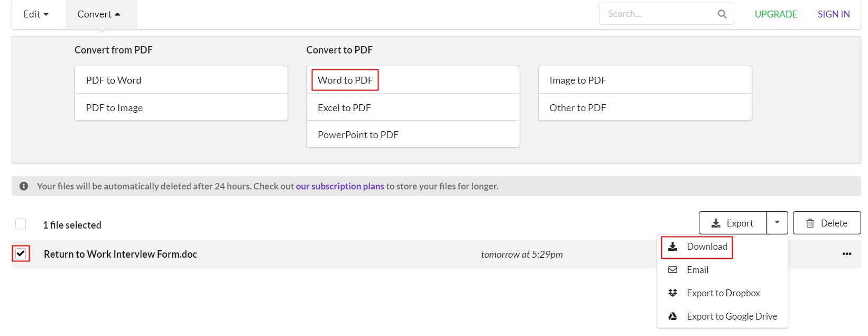Click the Export dropdown arrow
868x336 pixels.
tap(777, 223)
